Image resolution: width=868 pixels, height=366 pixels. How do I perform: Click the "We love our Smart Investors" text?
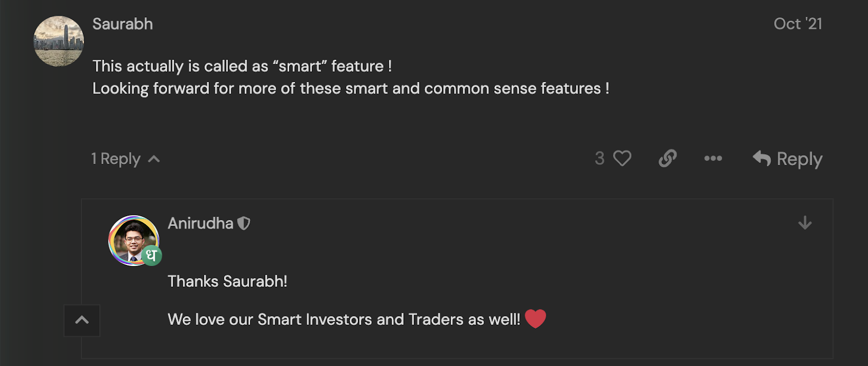point(343,319)
